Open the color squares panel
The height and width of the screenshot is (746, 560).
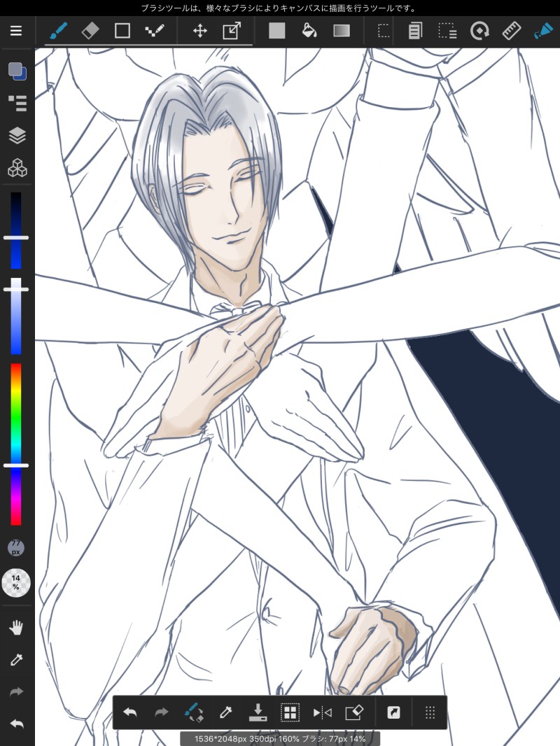point(17,71)
